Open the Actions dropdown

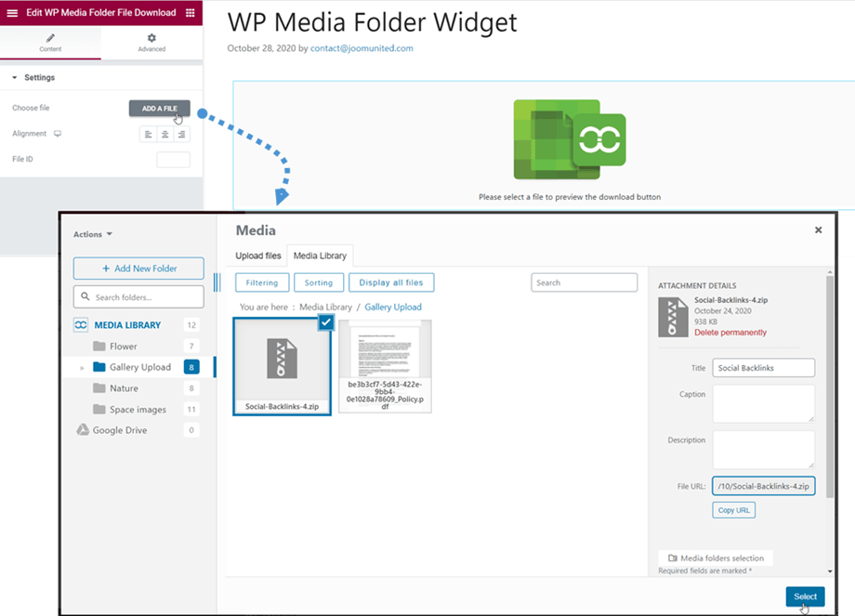pyautogui.click(x=93, y=234)
